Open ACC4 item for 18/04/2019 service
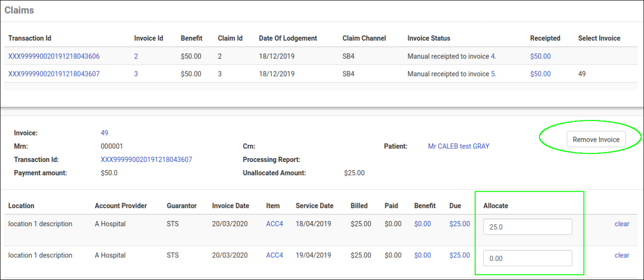 (275, 224)
